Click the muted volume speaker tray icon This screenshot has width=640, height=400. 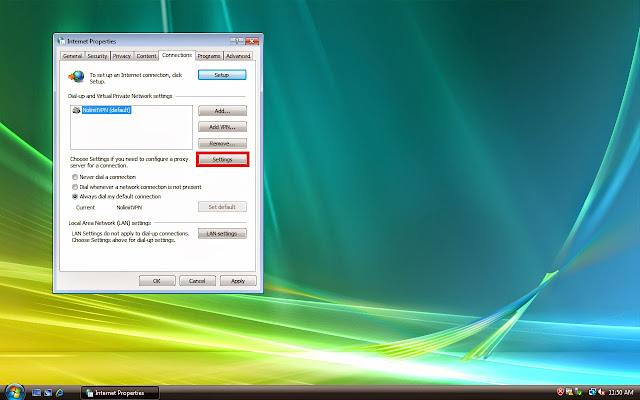(602, 392)
